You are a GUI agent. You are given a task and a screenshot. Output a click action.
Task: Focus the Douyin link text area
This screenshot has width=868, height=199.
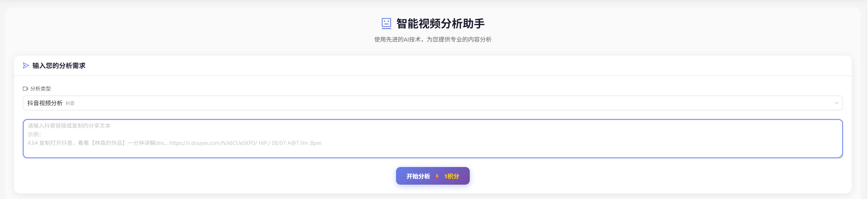[433, 139]
